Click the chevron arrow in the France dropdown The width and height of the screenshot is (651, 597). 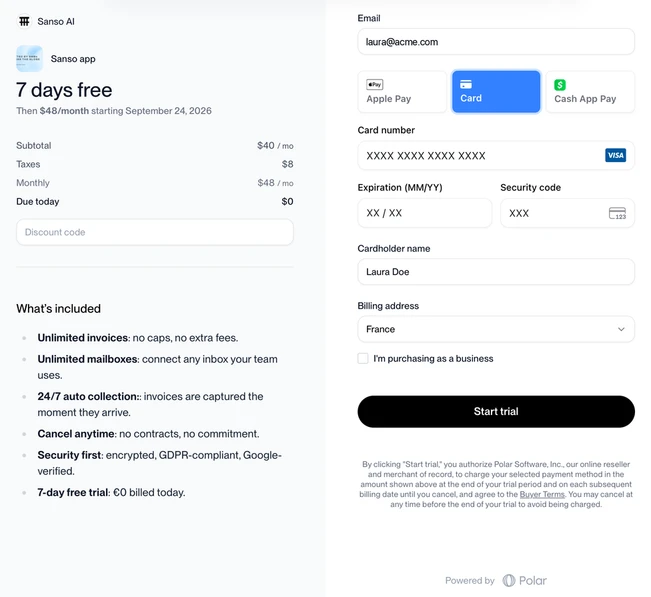coord(621,329)
